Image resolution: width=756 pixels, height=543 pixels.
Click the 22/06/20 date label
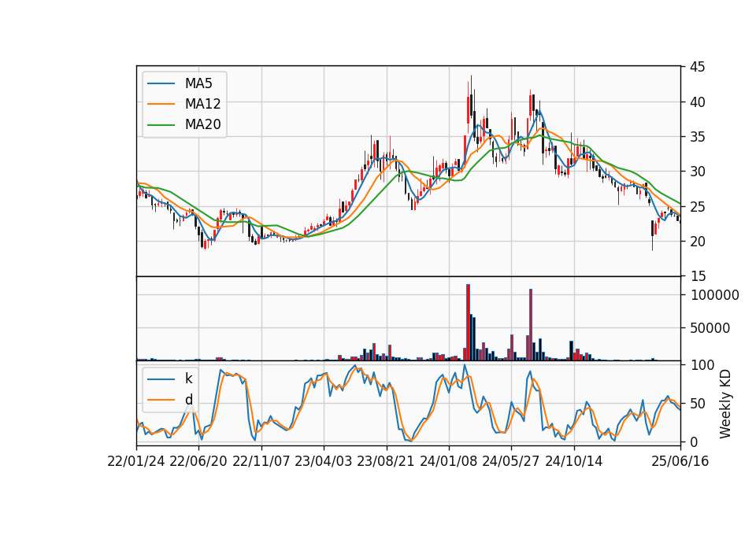coord(198,461)
